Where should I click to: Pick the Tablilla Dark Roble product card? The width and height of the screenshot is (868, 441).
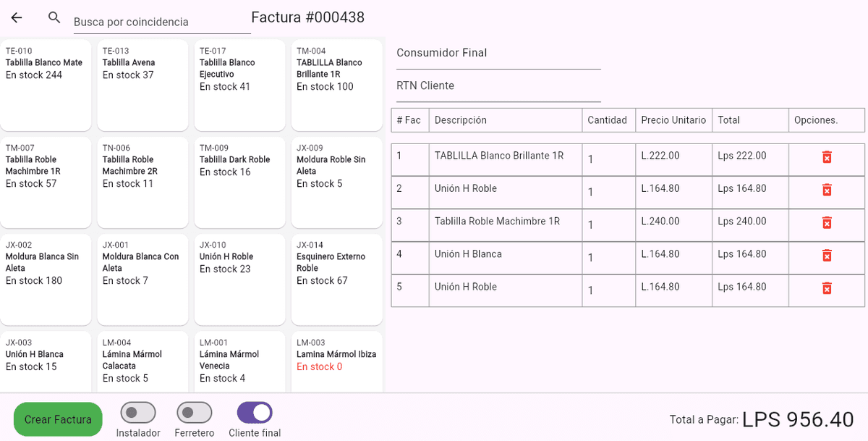tap(239, 182)
